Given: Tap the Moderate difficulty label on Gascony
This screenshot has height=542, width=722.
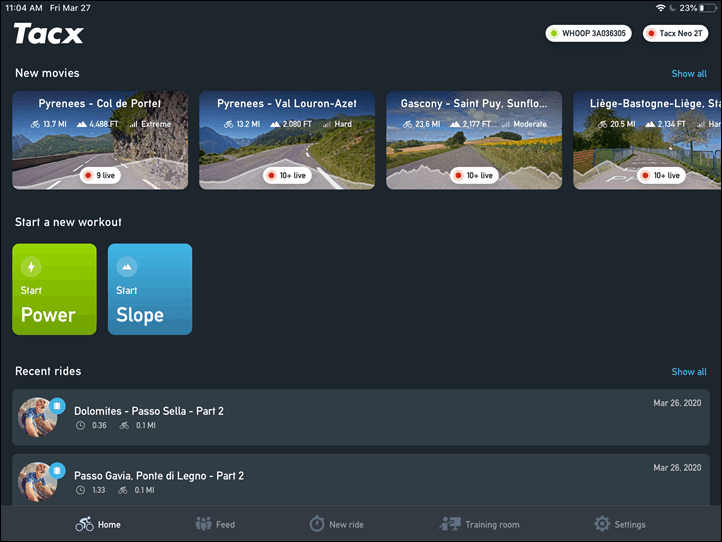Looking at the screenshot, I should click(530, 124).
